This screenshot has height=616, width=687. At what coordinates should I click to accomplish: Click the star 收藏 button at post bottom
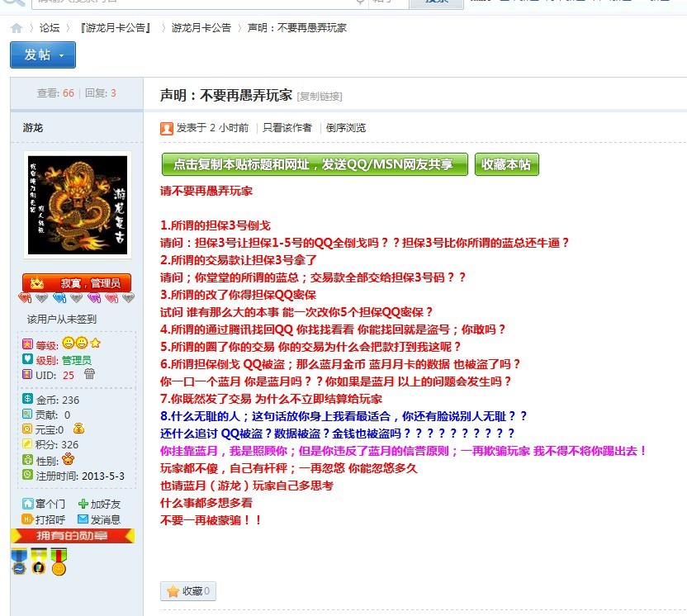click(x=187, y=591)
